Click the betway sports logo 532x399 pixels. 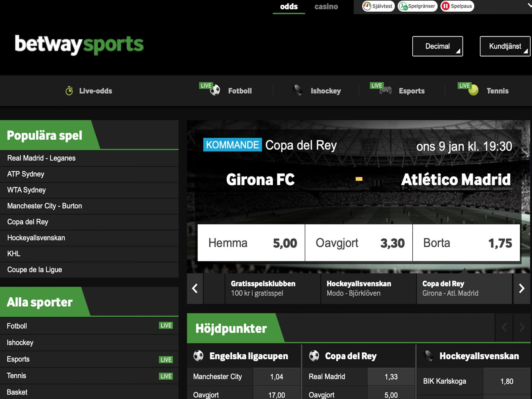[x=79, y=45]
